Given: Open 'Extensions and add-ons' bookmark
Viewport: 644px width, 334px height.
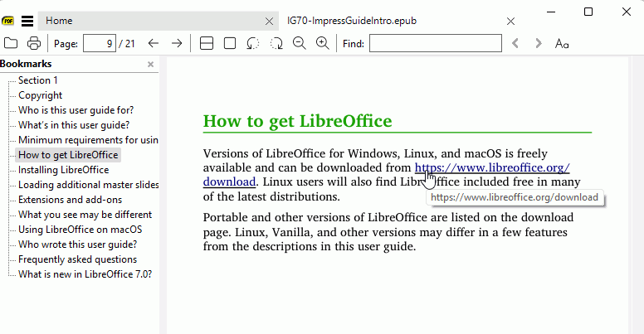Looking at the screenshot, I should click(71, 200).
